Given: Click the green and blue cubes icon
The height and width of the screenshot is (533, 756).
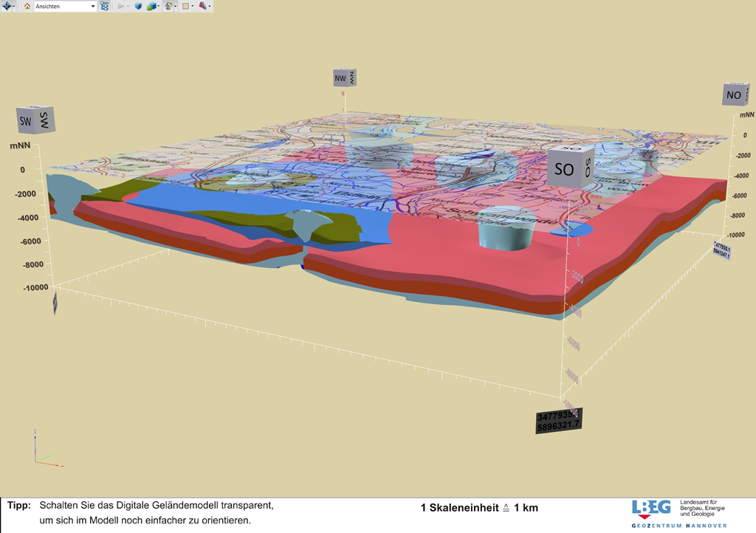Looking at the screenshot, I should [x=151, y=6].
